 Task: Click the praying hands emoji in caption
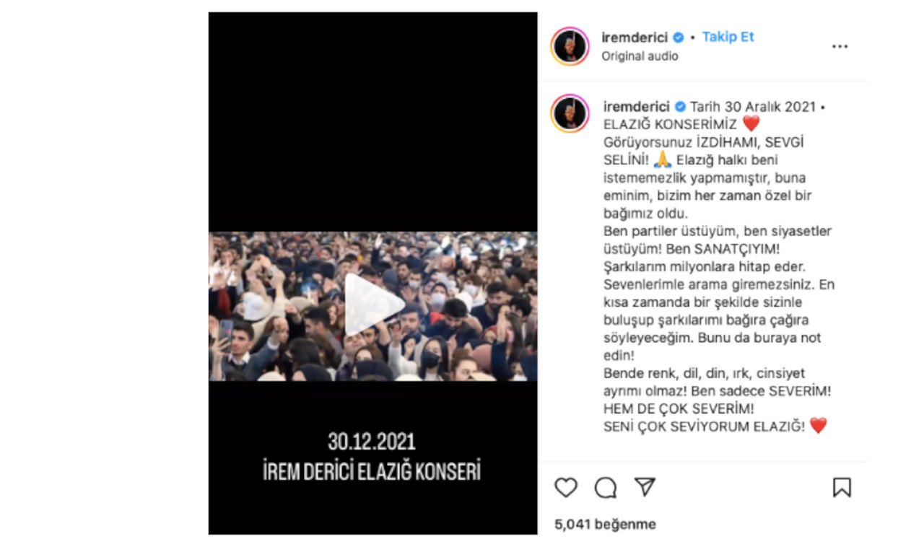tap(662, 159)
